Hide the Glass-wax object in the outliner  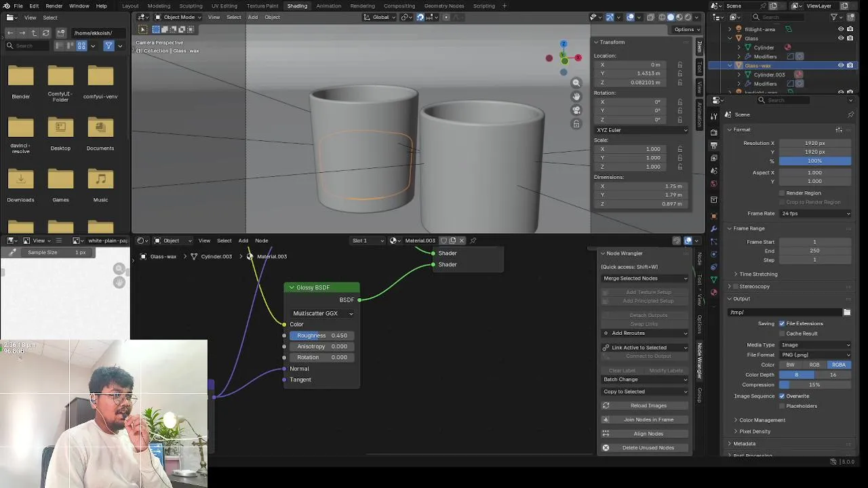click(x=841, y=66)
